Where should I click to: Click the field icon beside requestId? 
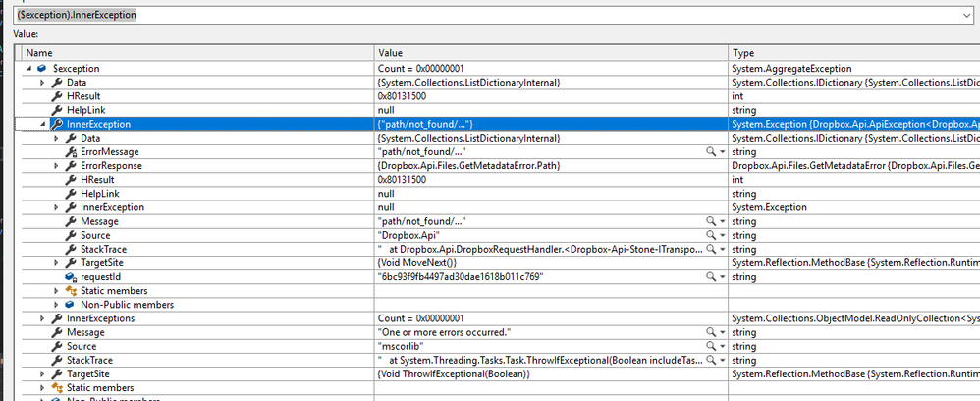(x=70, y=276)
